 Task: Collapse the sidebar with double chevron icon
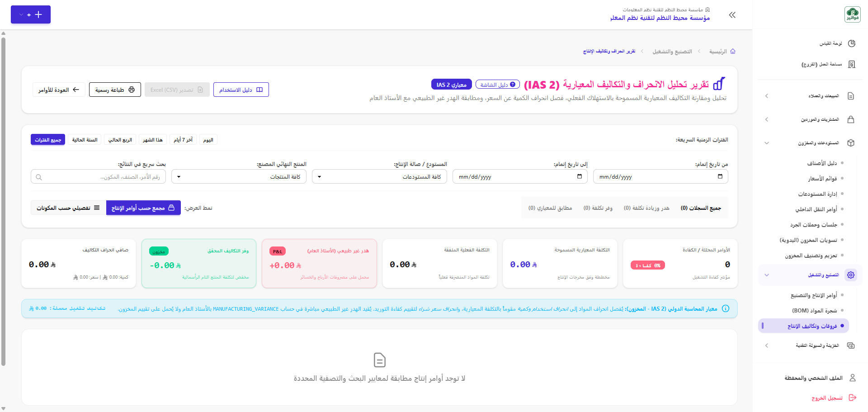tap(732, 15)
